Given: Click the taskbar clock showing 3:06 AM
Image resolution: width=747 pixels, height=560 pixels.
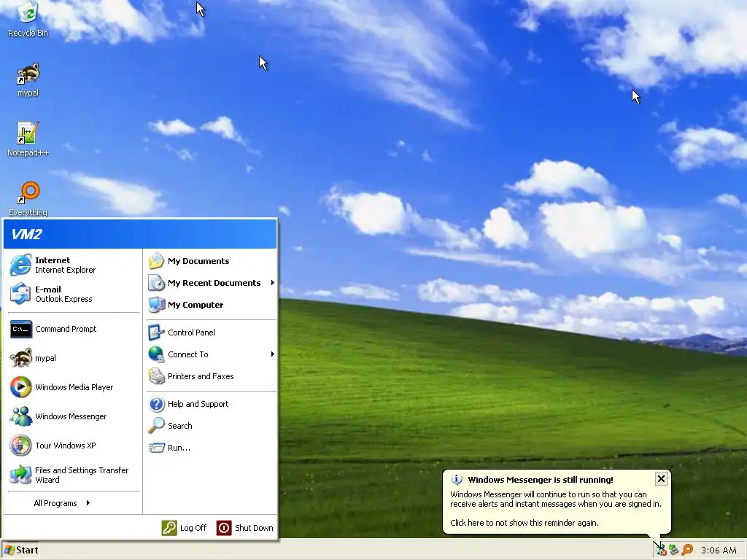Looking at the screenshot, I should coord(719,550).
